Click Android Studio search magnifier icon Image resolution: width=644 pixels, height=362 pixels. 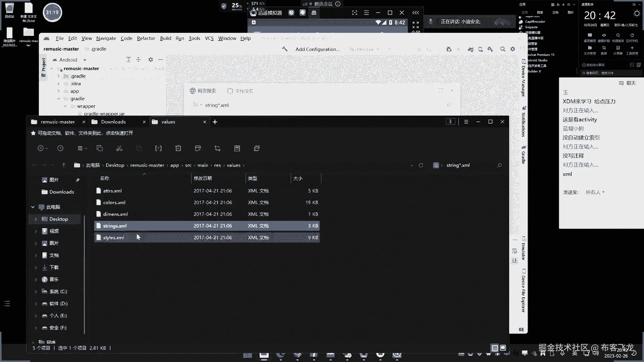[x=502, y=49]
